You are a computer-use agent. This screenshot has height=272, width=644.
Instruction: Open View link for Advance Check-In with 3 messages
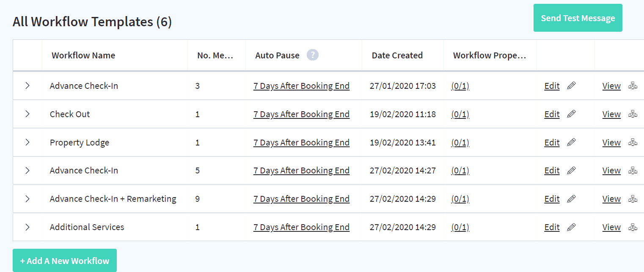(x=611, y=86)
